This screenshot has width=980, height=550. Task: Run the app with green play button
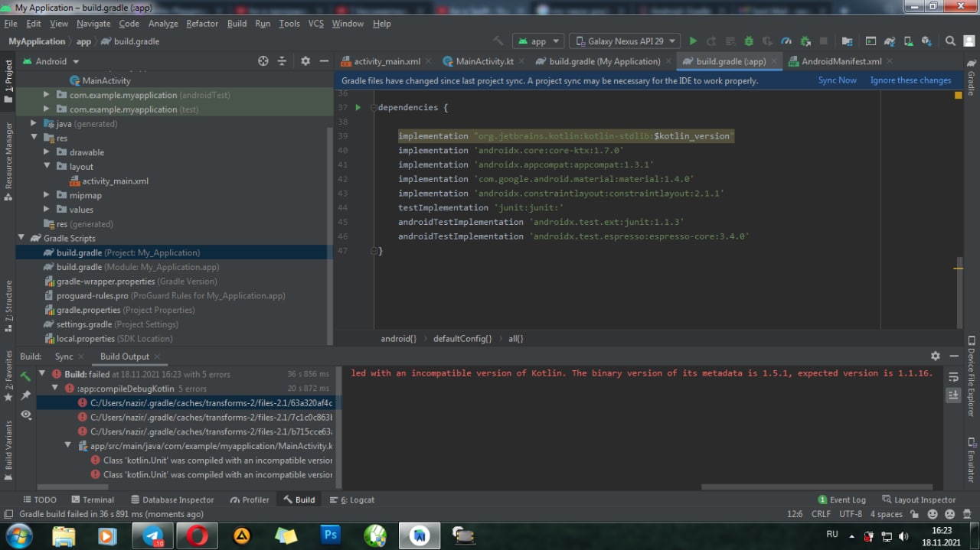coord(693,41)
